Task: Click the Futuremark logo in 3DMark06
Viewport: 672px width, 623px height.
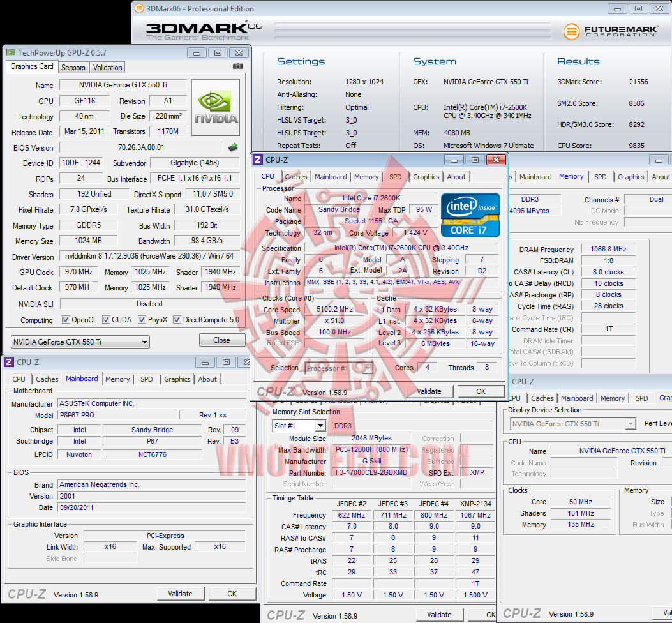Action: [610, 31]
